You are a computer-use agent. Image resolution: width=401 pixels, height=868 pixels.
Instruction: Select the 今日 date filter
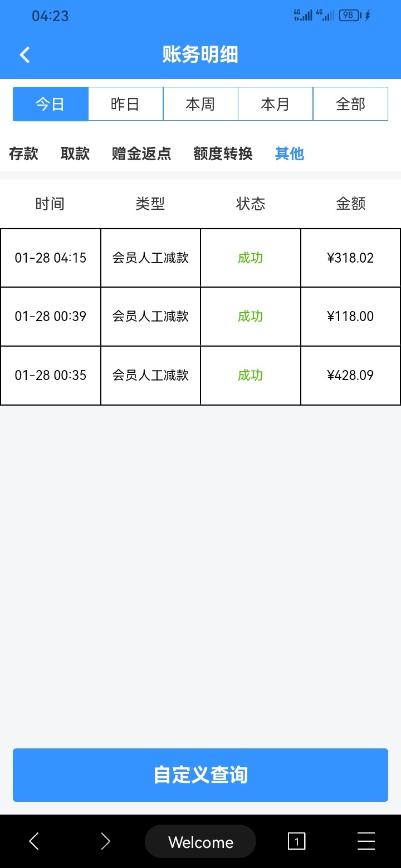(x=51, y=104)
